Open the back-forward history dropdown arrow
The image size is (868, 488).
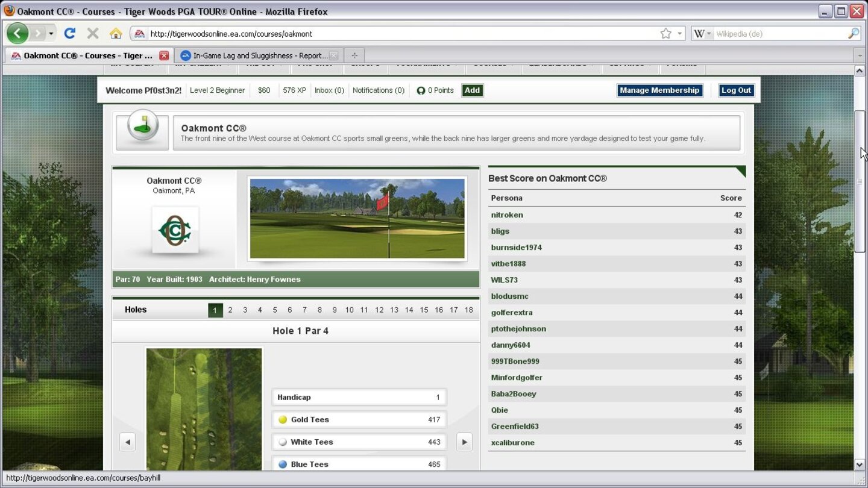(x=51, y=34)
